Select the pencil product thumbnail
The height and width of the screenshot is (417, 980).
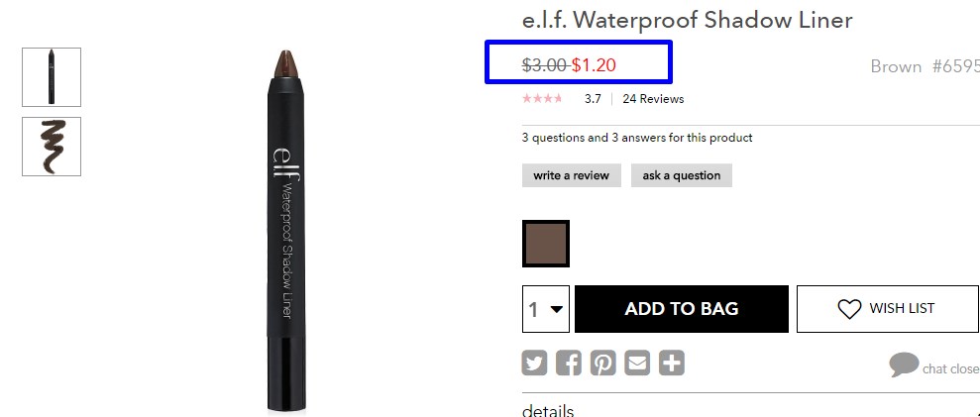[x=52, y=77]
